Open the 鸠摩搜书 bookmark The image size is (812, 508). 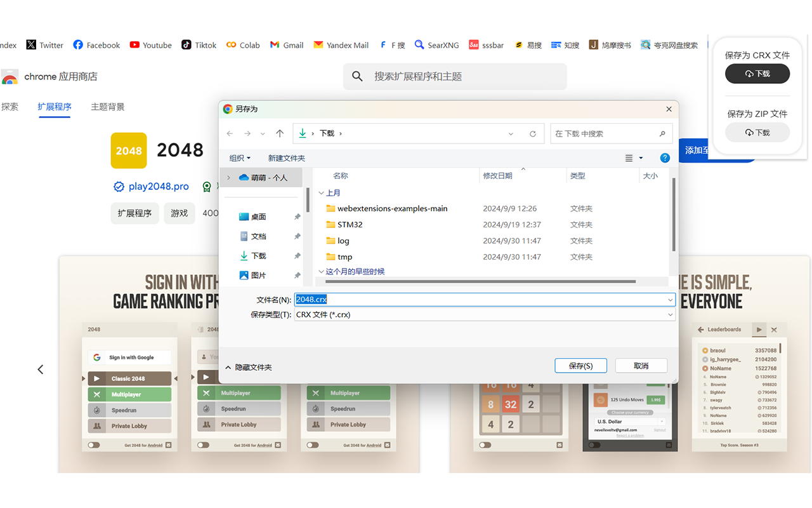(610, 45)
